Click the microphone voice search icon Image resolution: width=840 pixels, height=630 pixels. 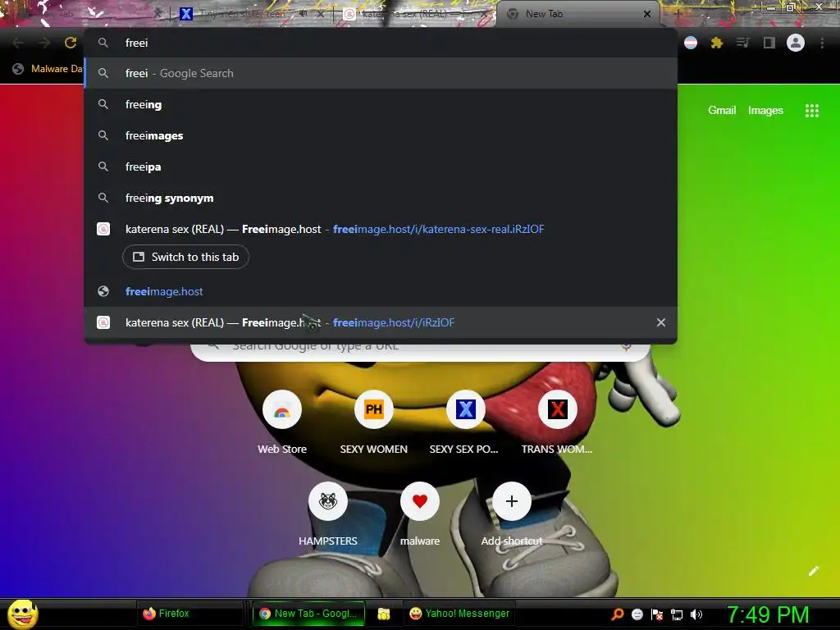(626, 346)
